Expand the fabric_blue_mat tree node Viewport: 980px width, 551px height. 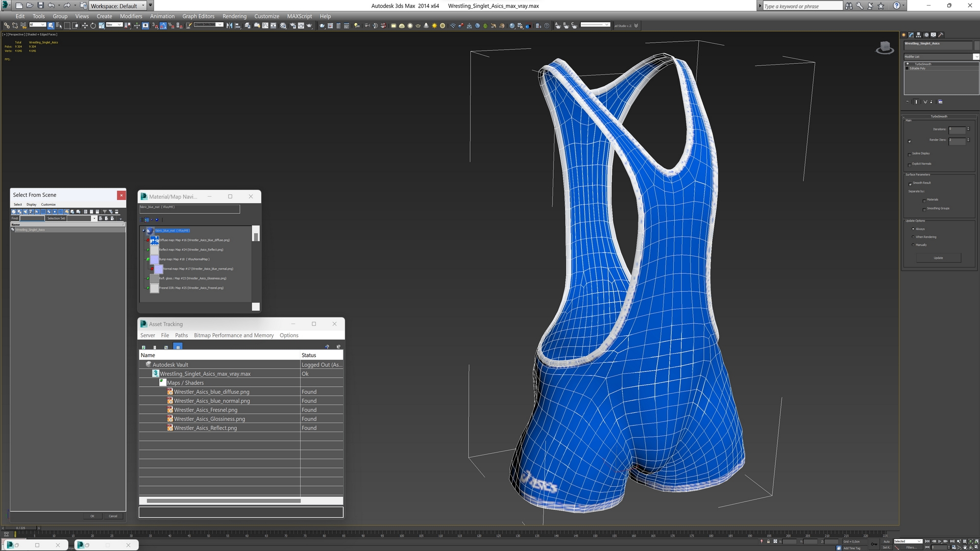pos(143,231)
